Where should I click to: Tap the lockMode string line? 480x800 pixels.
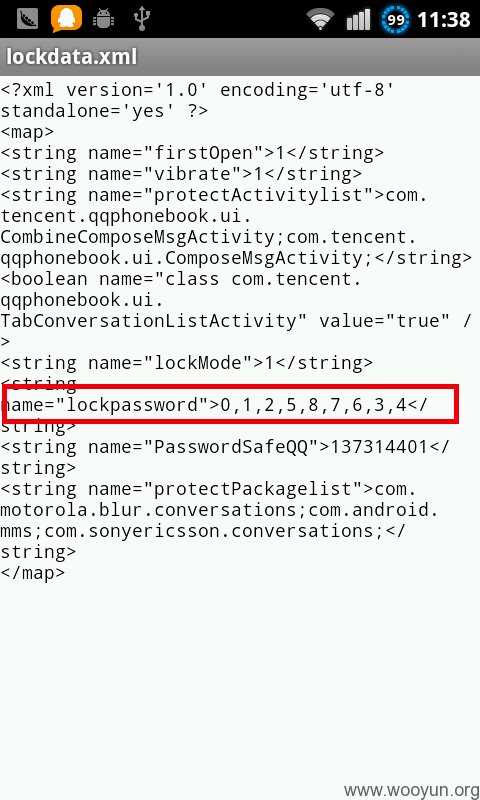click(x=187, y=363)
